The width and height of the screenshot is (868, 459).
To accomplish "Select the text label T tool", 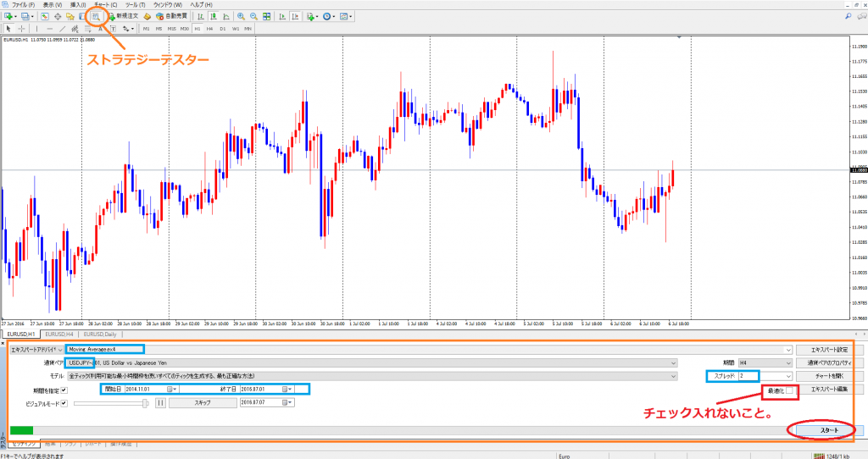I will [113, 28].
